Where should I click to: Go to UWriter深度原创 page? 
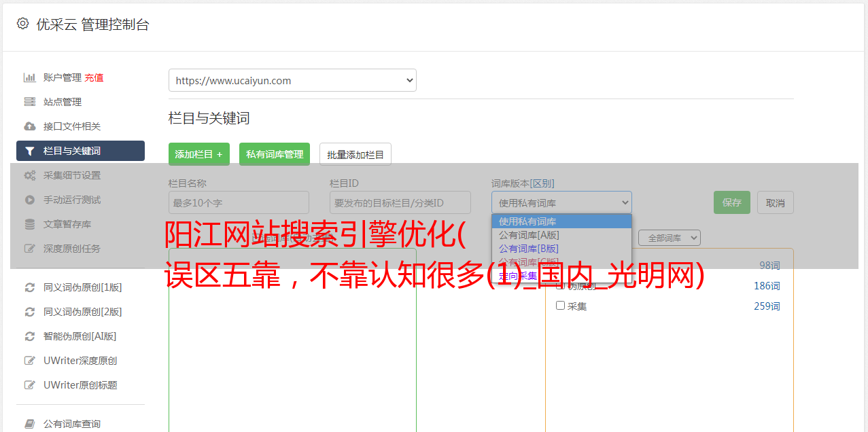point(80,361)
